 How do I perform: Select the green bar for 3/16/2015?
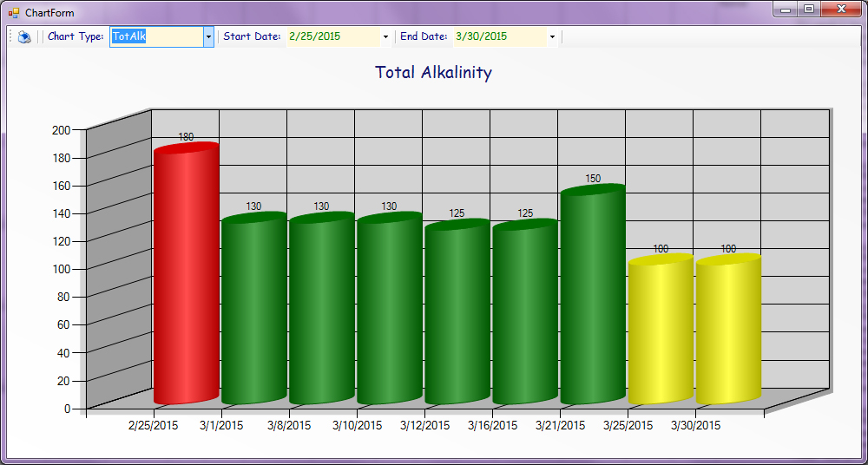point(525,311)
